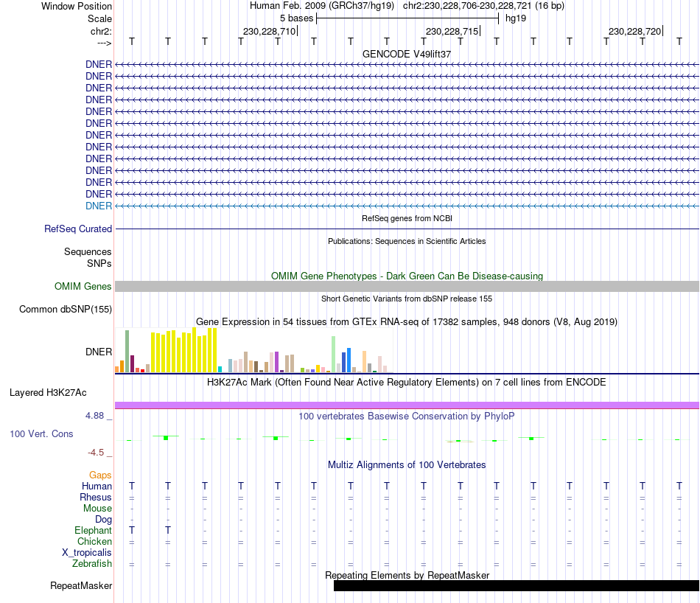
Task: Click the purple Layered H3K27Ac signal bar
Action: coord(407,405)
